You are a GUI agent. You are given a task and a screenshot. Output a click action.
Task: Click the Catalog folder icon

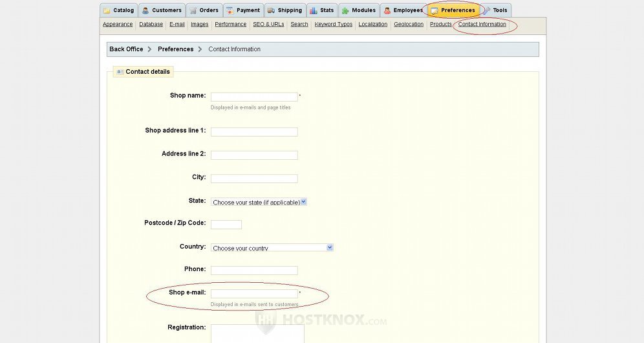[x=107, y=11]
